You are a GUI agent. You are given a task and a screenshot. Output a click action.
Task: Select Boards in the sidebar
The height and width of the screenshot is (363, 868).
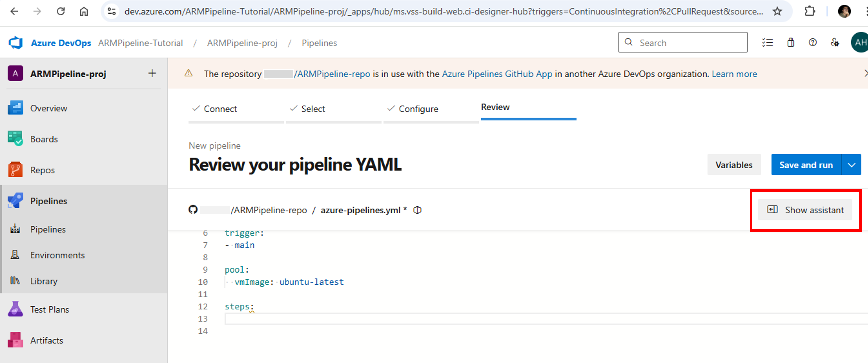(x=44, y=139)
